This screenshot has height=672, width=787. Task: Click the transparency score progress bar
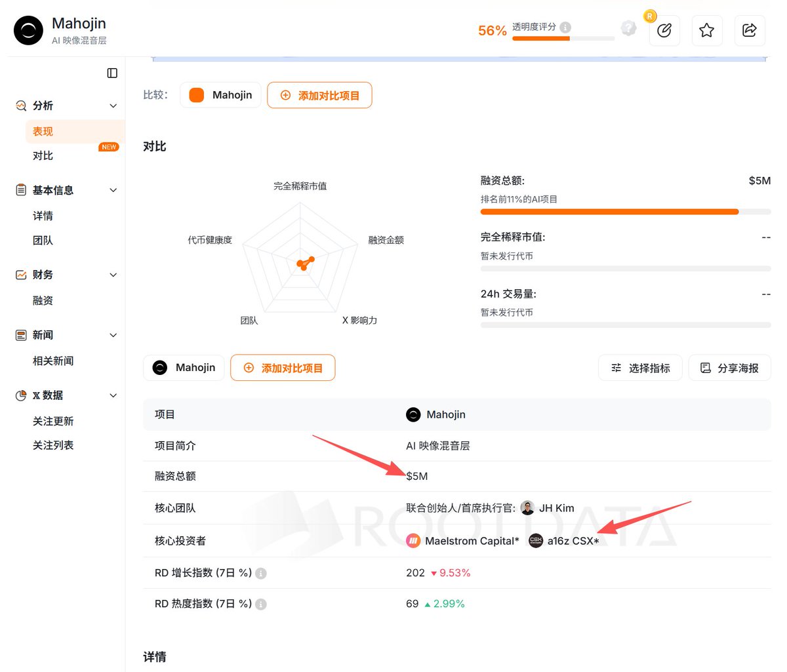563,39
